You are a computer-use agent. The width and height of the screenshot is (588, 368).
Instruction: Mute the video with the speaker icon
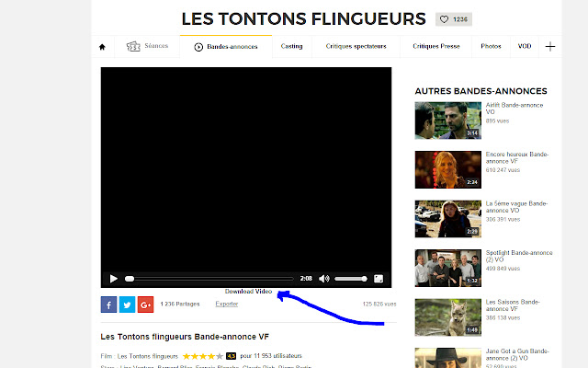323,278
